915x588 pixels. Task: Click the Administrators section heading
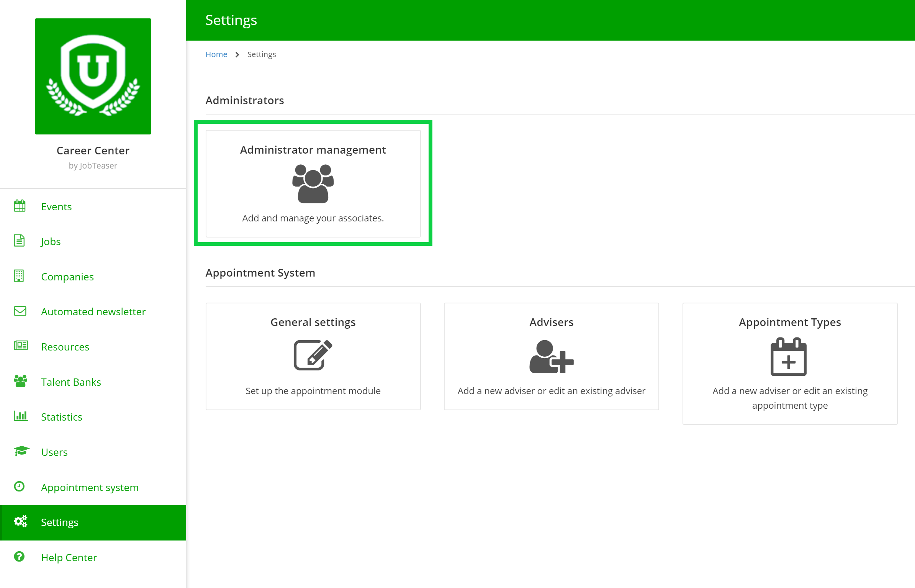click(x=245, y=100)
